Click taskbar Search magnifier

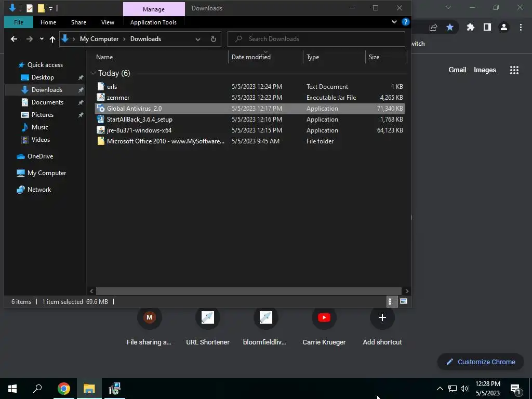pos(37,389)
